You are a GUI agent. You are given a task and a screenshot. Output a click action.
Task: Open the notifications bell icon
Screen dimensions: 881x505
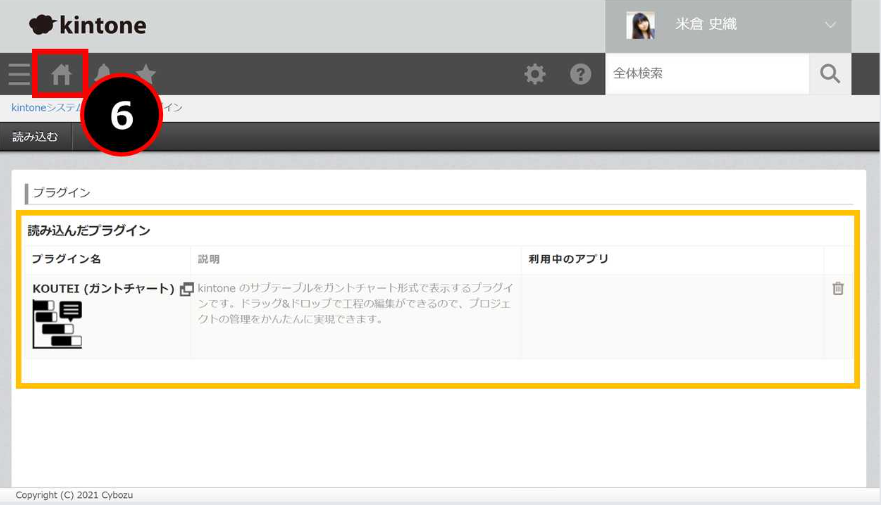coord(102,72)
